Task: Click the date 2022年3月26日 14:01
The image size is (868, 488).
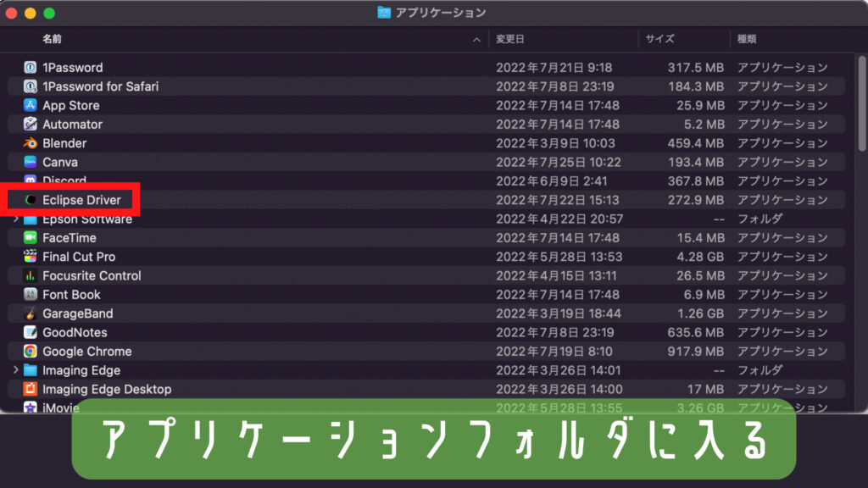Action: tap(558, 370)
